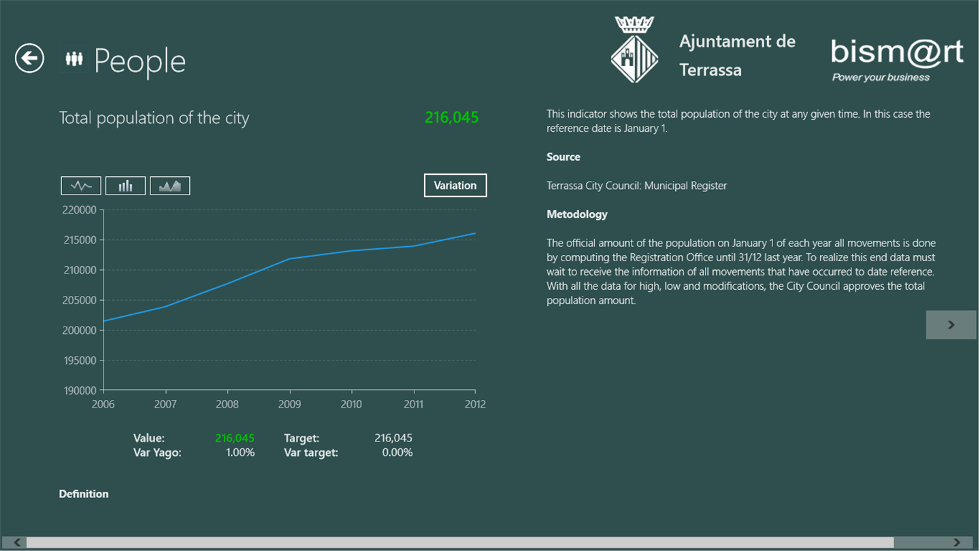Screen dimensions: 980x551
Task: Switch to bar chart view
Action: pos(125,186)
